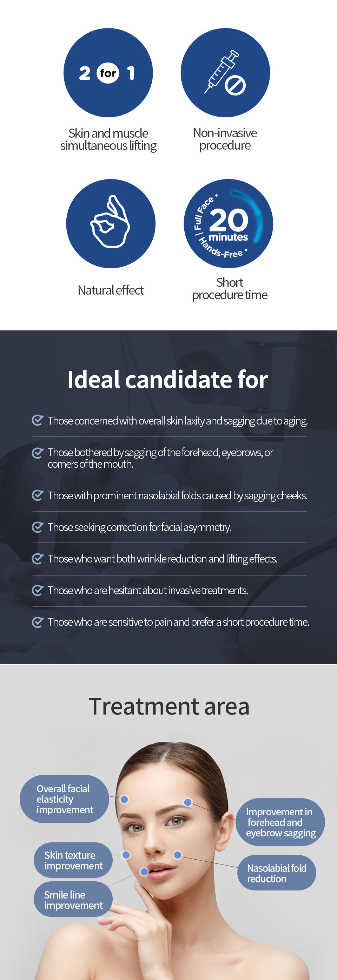The height and width of the screenshot is (980, 337).
Task: Click the blue dot on right forehead
Action: click(188, 802)
